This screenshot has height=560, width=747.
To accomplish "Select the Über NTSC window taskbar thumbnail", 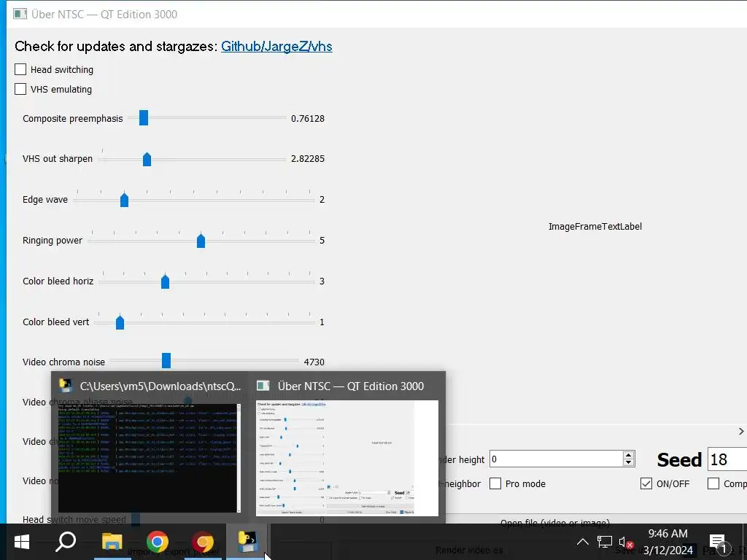I will tap(347, 448).
